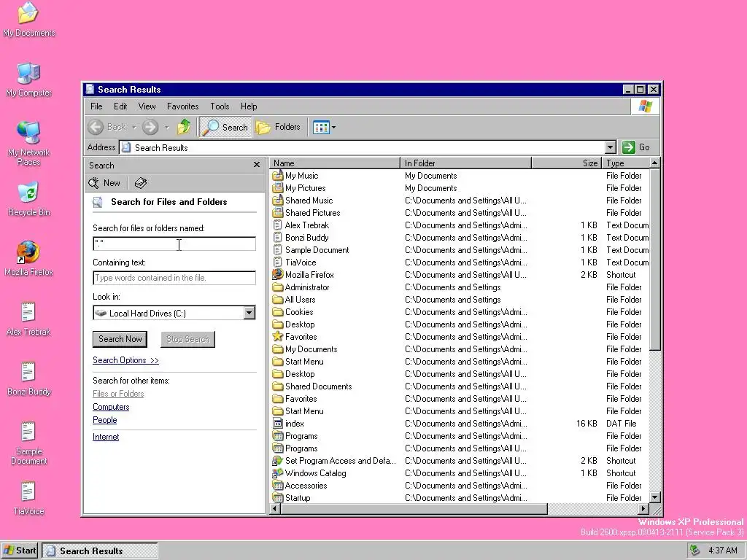This screenshot has width=747, height=560.
Task: Select the index DAT file icon
Action: click(278, 423)
